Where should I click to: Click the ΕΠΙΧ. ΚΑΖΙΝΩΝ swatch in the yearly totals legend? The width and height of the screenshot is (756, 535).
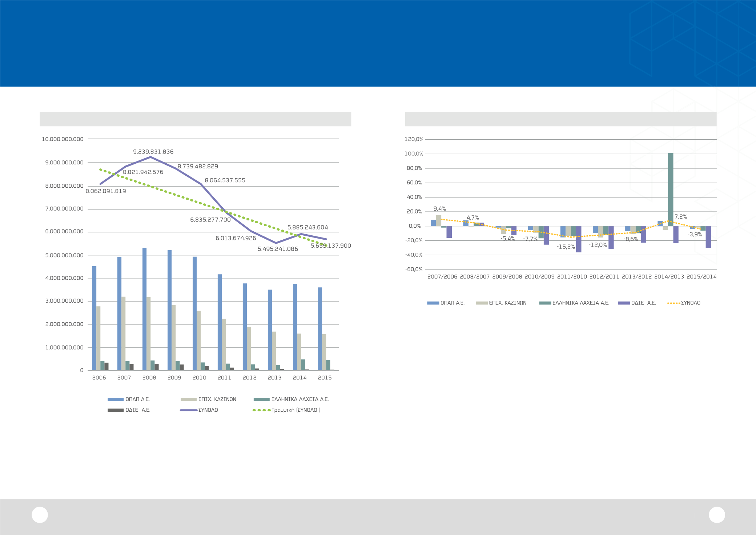pyautogui.click(x=189, y=399)
